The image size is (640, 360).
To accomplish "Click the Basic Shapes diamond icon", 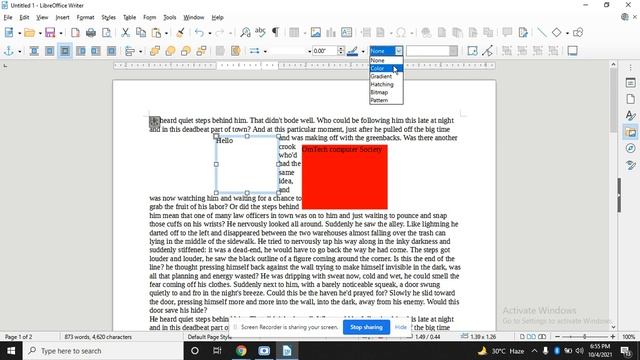I will pyautogui.click(x=556, y=33).
